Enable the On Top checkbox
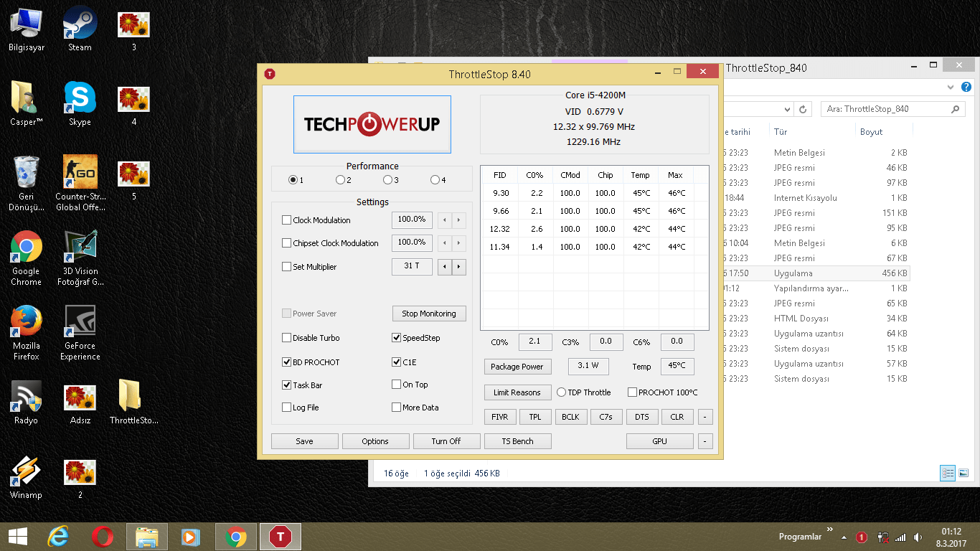 (397, 385)
